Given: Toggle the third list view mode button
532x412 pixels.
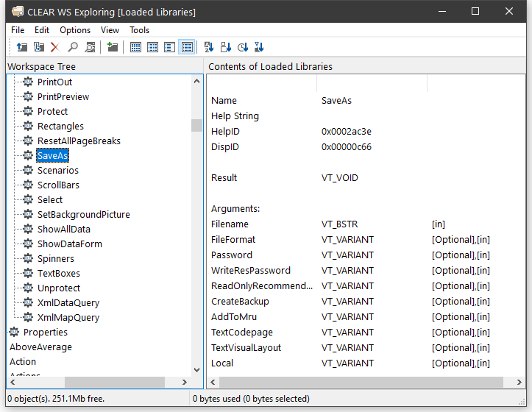Looking at the screenshot, I should [169, 47].
